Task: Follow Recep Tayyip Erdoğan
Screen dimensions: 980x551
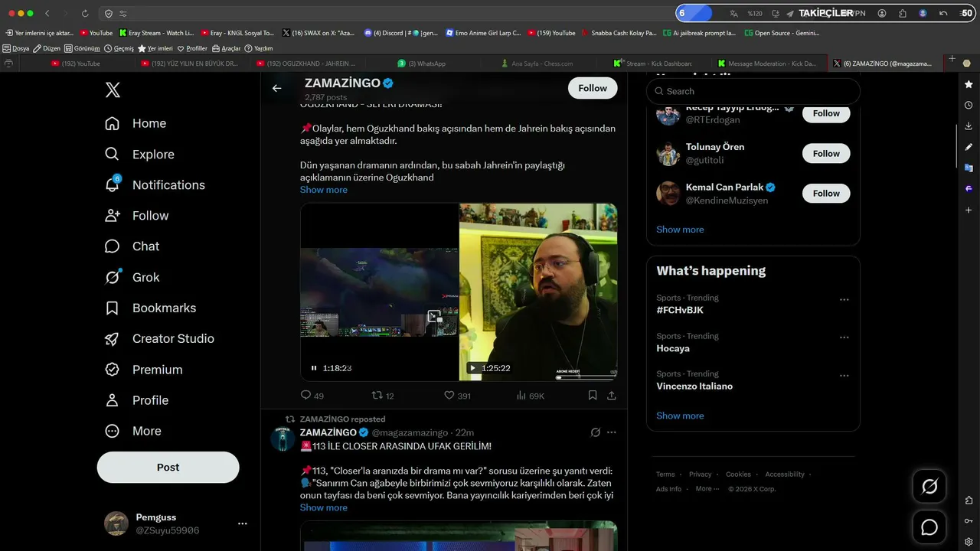Action: pyautogui.click(x=826, y=113)
